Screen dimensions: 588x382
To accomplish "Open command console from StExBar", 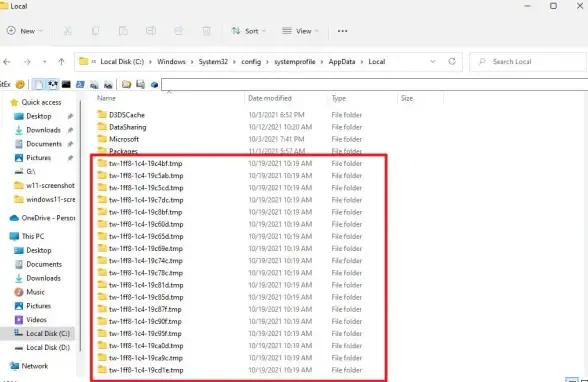I will coord(66,84).
